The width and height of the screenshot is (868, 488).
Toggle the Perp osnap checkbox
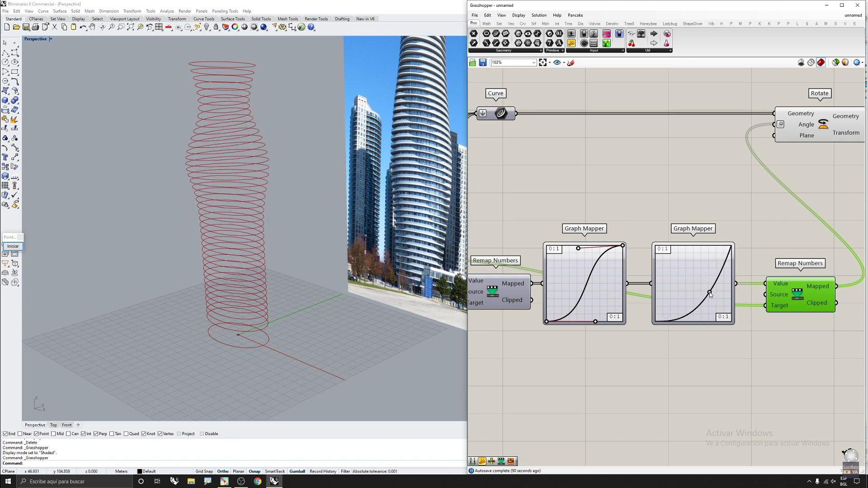96,434
